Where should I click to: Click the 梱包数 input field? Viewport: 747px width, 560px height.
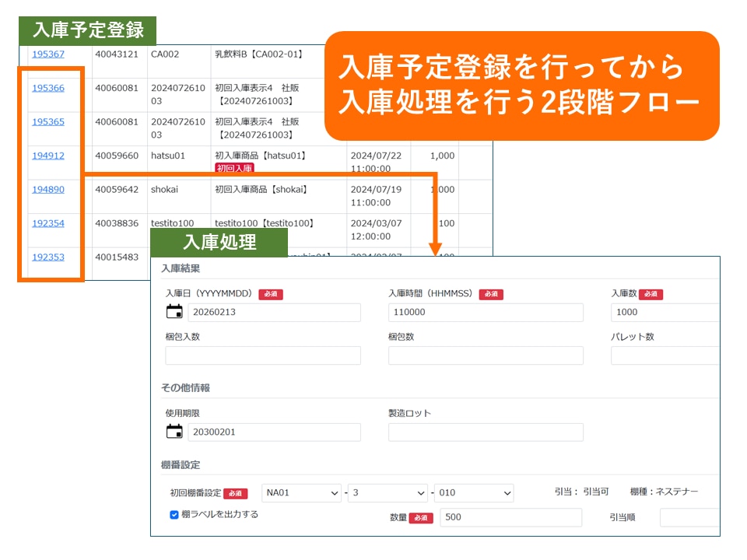point(485,355)
